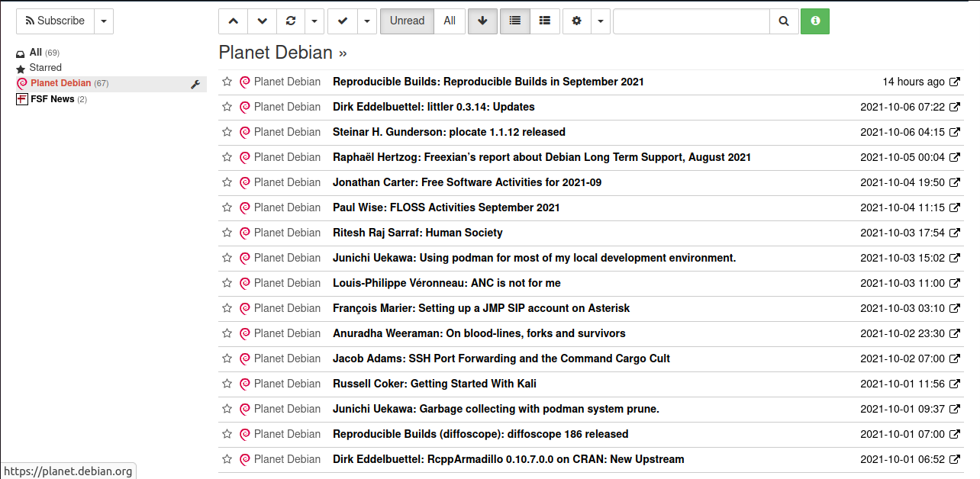980x479 pixels.
Task: Click Planet Debian feed name on Human Society row
Action: 287,233
